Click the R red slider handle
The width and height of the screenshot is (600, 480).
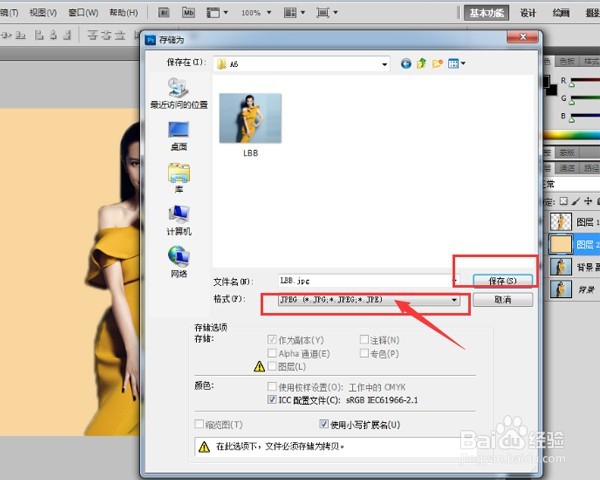coord(572,84)
